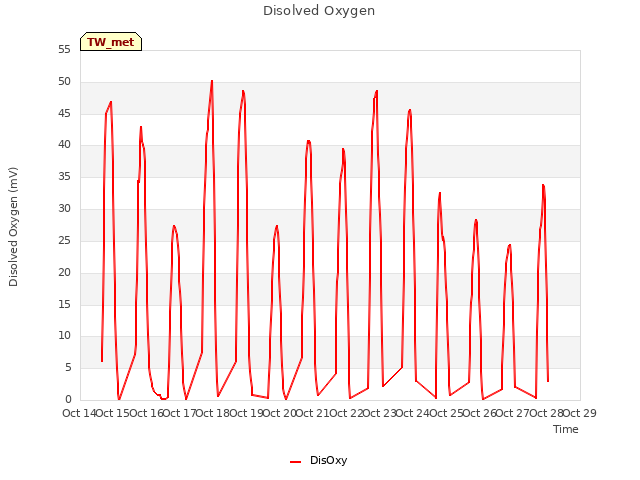
Task: Click the y-axis value 45
Action: (64, 113)
